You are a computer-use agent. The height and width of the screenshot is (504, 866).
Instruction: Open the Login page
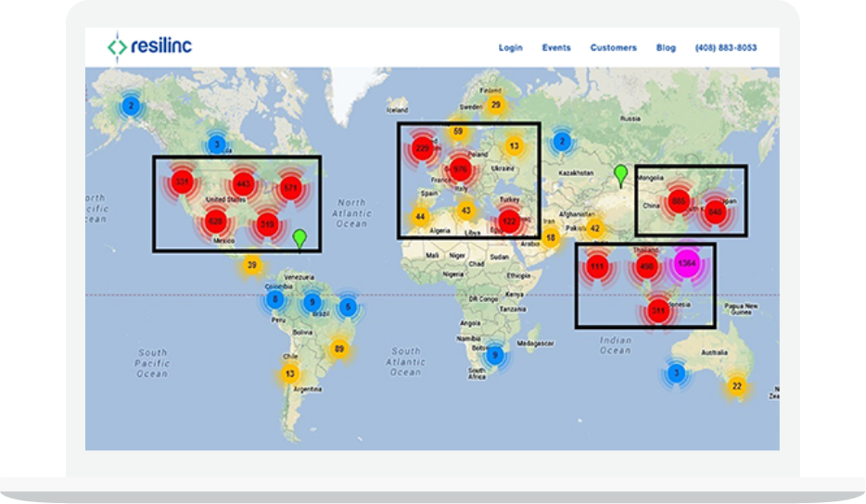click(x=510, y=48)
